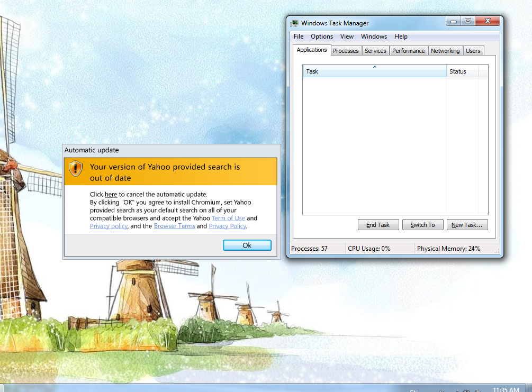Click the 'here' link to cancel update

pyautogui.click(x=111, y=194)
